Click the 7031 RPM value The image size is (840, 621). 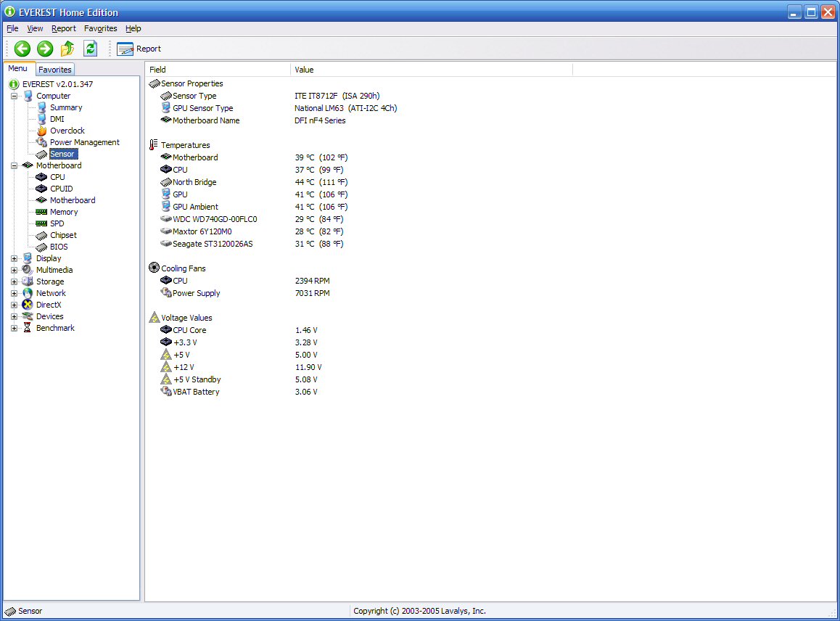coord(313,293)
